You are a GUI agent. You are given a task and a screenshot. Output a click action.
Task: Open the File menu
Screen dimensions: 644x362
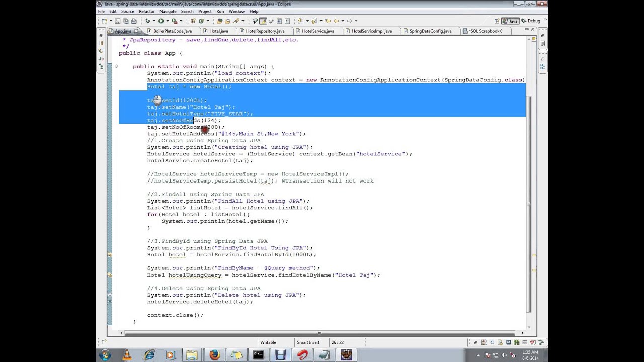(102, 11)
